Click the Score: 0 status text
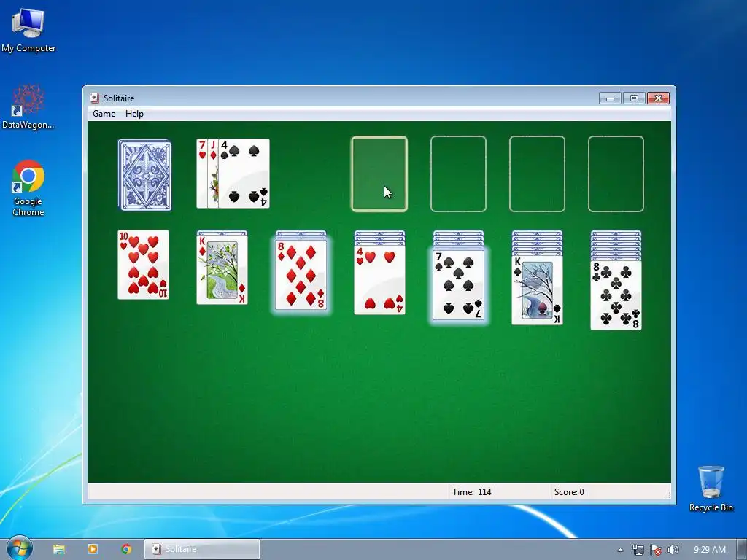 click(x=569, y=492)
